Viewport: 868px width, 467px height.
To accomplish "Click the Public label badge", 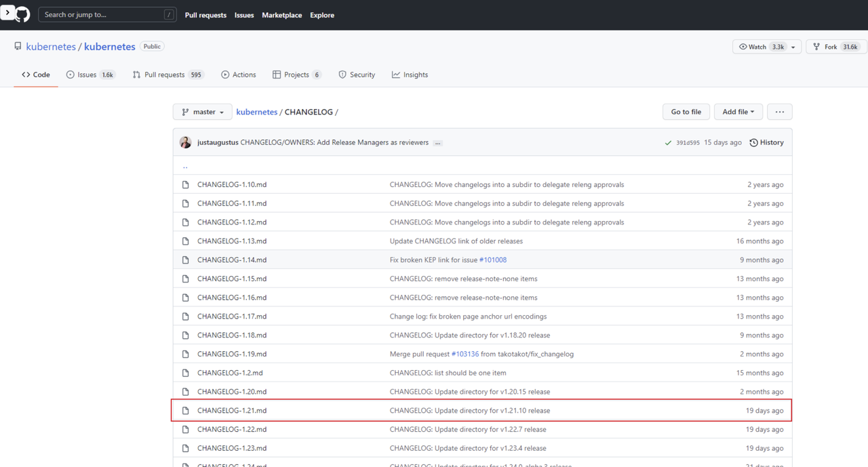I will click(x=152, y=46).
